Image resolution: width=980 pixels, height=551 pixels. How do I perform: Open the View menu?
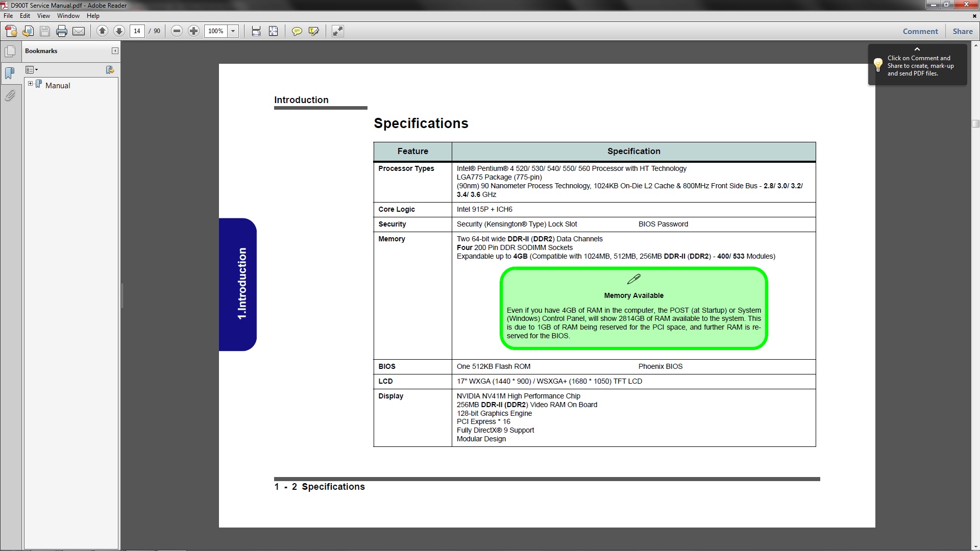[x=43, y=16]
